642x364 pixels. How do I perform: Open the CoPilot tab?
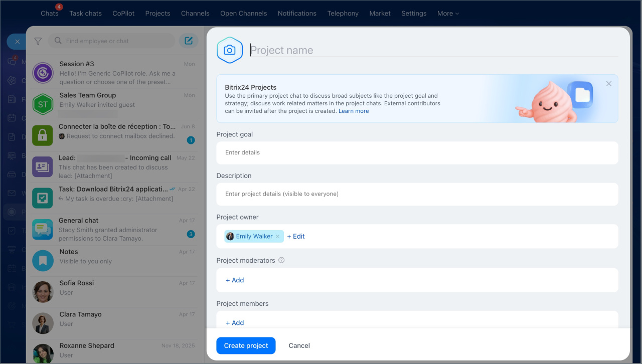[x=123, y=14]
